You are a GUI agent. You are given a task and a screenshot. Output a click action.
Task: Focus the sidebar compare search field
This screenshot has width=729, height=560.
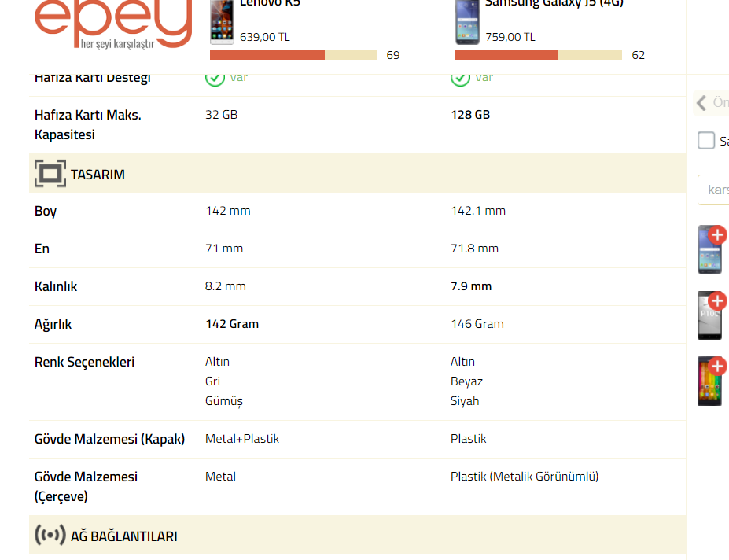(x=713, y=190)
